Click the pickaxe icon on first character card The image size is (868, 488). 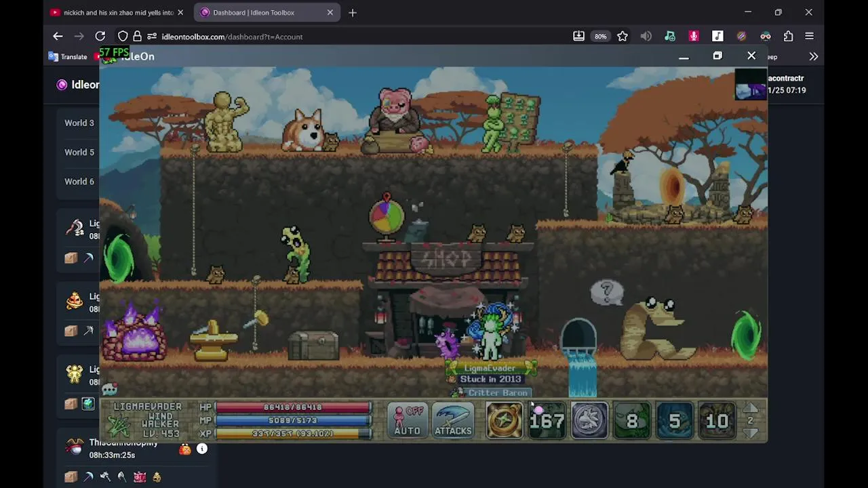(88, 258)
